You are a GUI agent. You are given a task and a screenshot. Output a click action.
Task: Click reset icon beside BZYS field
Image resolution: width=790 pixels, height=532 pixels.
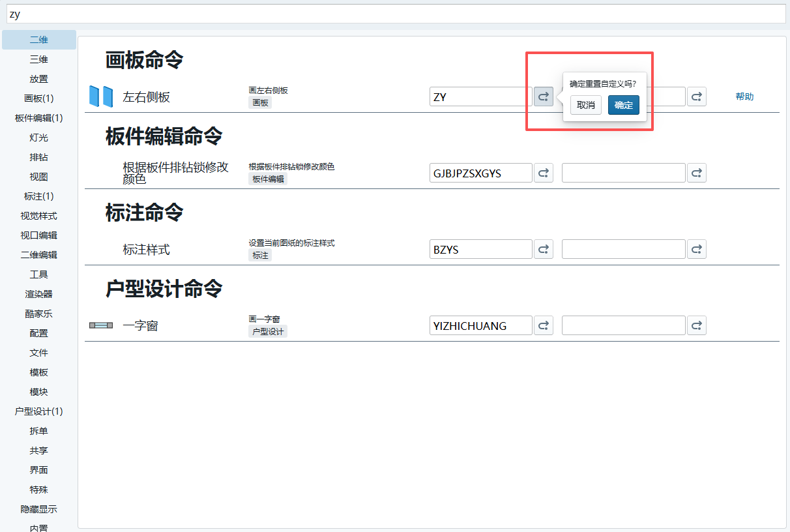[543, 249]
